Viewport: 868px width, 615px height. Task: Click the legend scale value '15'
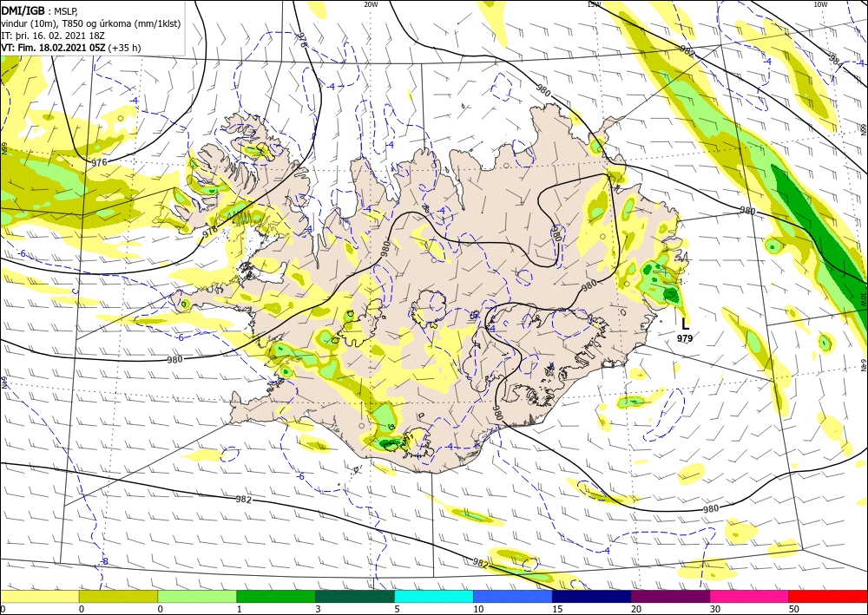(557, 609)
